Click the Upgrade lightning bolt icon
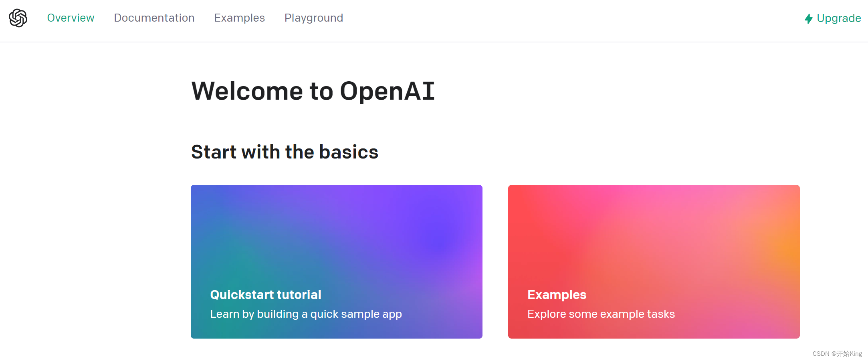This screenshot has width=868, height=361. coord(809,18)
